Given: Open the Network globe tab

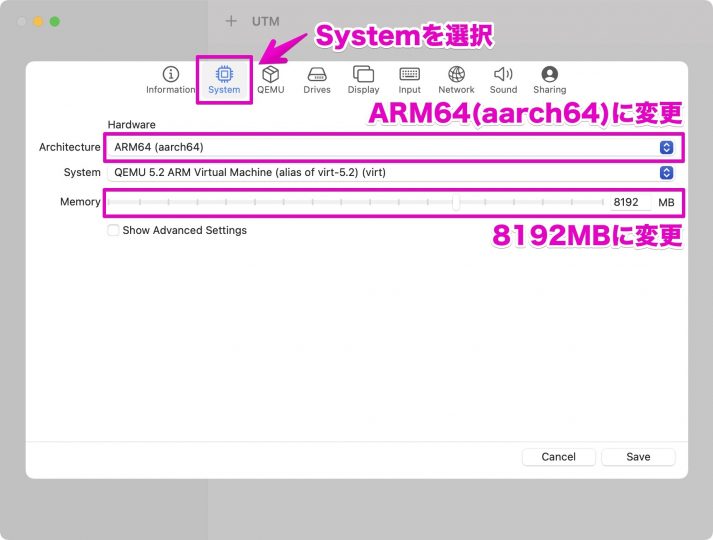Looking at the screenshot, I should tap(456, 80).
